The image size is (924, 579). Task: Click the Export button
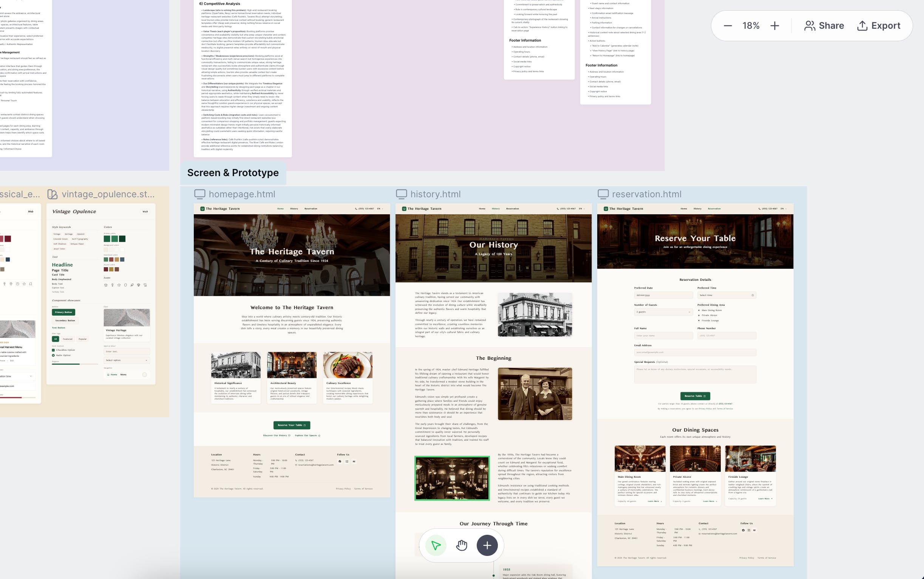pos(878,26)
